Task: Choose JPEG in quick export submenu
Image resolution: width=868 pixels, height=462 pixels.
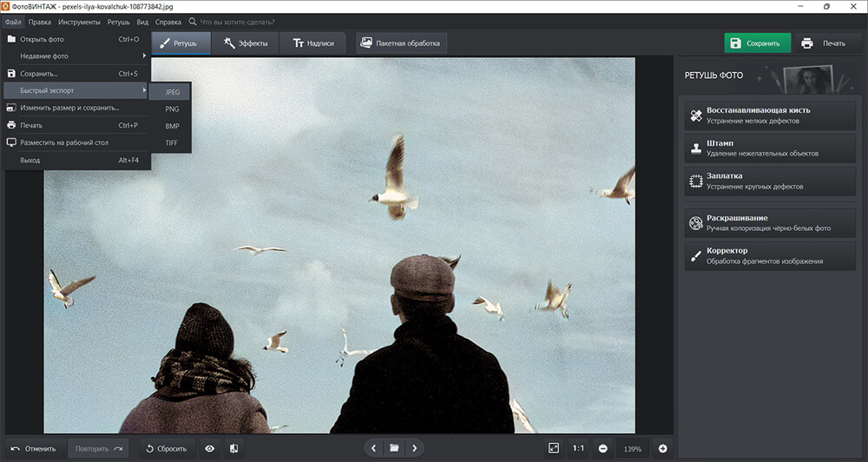Action: pyautogui.click(x=172, y=92)
